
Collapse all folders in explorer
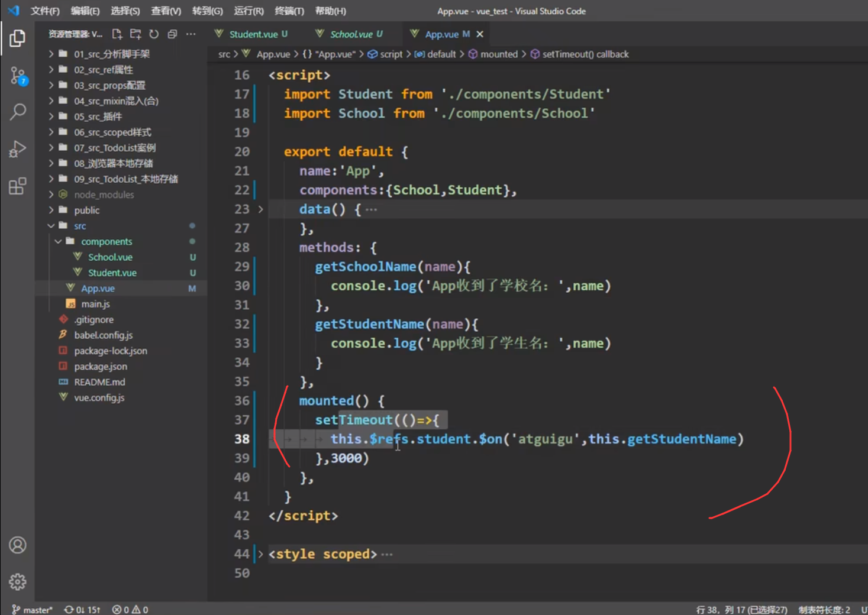pyautogui.click(x=172, y=34)
